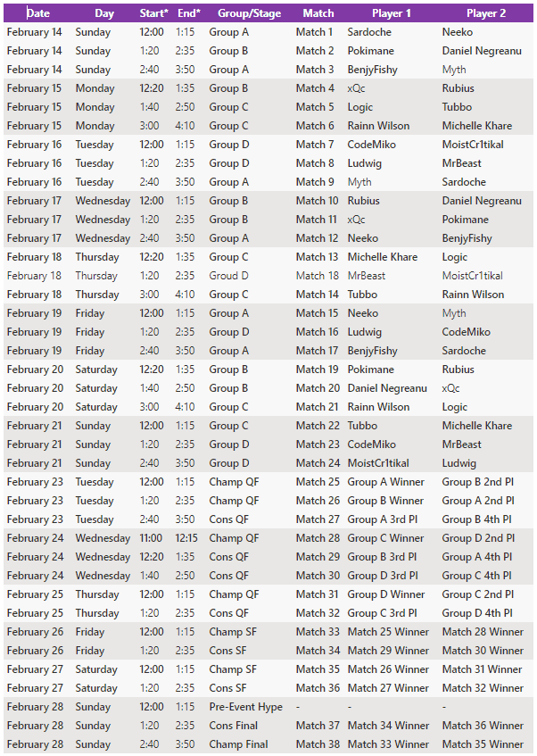Click xQc in the Match 4 row
Image resolution: width=537 pixels, height=756 pixels.
click(356, 88)
